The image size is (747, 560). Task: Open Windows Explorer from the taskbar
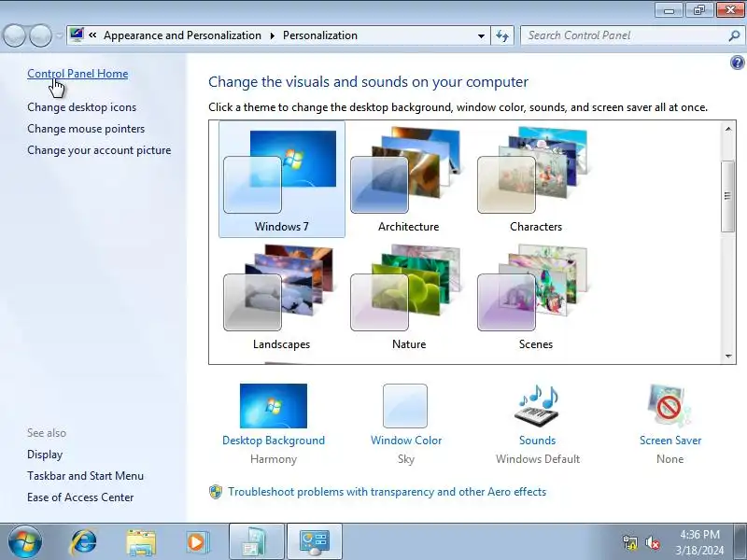(x=141, y=542)
